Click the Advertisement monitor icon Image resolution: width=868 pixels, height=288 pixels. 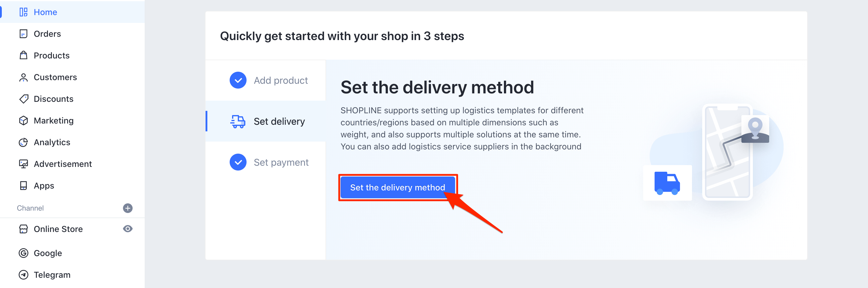tap(23, 164)
